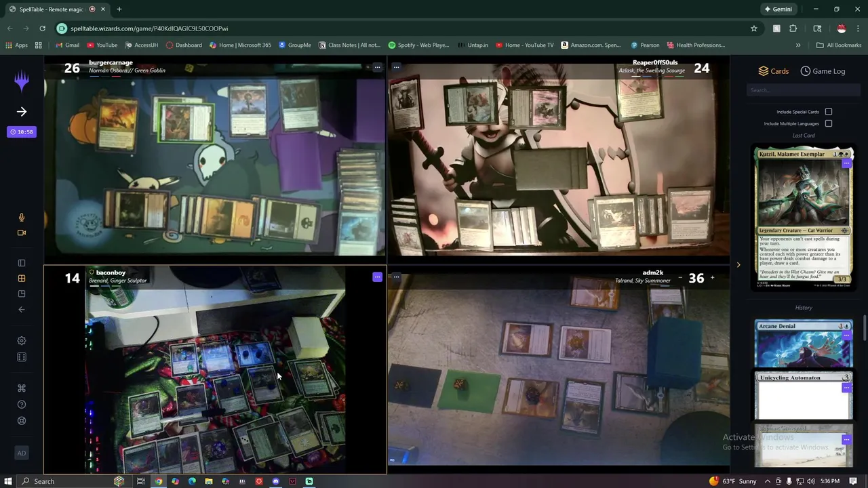Open the support lifebuoy icon in sidebar
Viewport: 868px width, 488px height.
pyautogui.click(x=22, y=421)
